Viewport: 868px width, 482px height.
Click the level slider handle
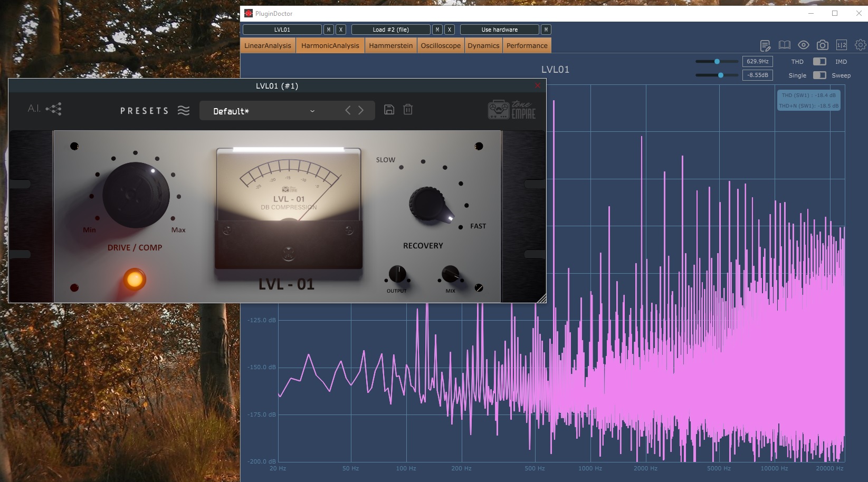pos(721,75)
